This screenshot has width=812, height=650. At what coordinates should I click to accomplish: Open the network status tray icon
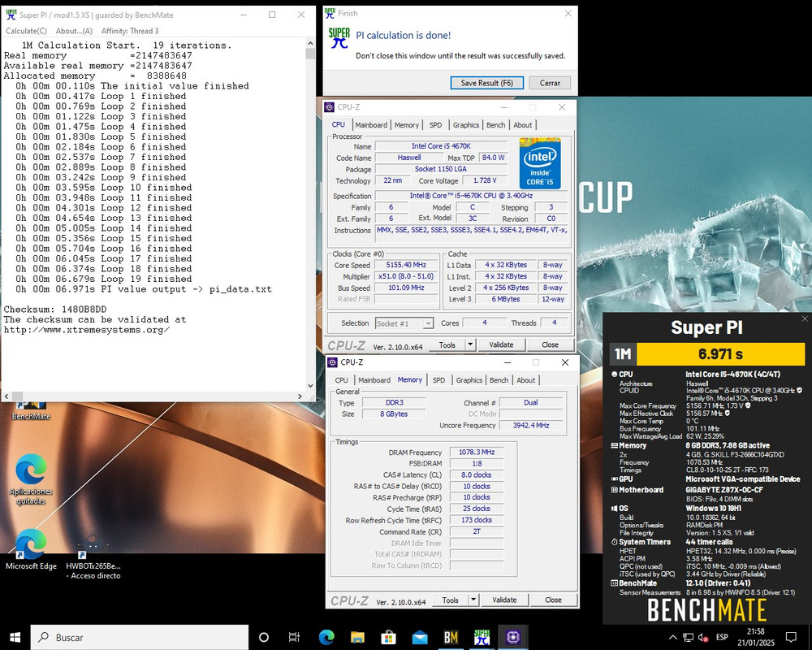coord(688,637)
